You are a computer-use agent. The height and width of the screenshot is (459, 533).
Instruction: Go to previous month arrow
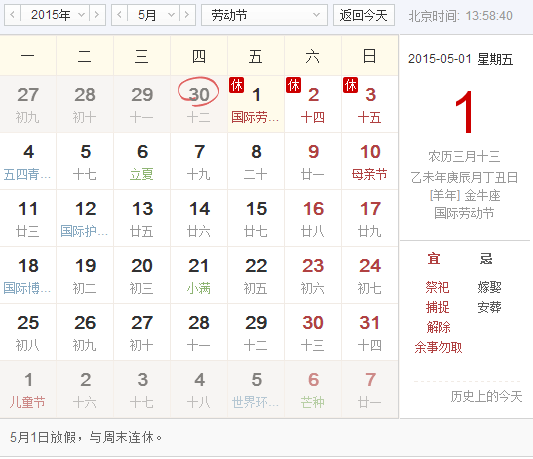[x=119, y=15]
